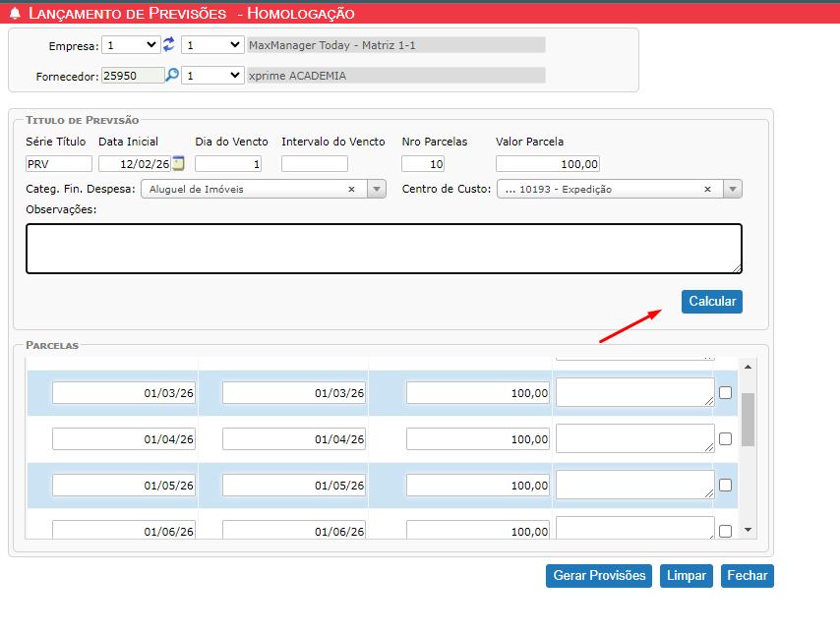Click the Parcelas scrollbar down arrow
The image size is (840, 632).
coord(748,530)
